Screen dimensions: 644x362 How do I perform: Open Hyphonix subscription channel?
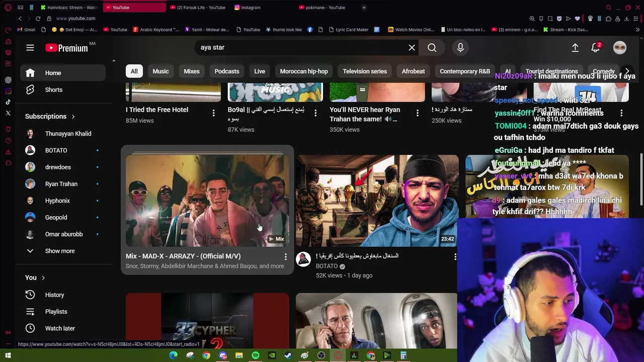(x=63, y=201)
